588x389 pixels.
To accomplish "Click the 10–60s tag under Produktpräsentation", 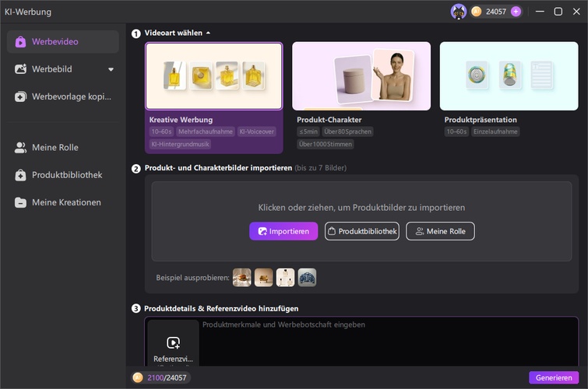I will coord(456,131).
